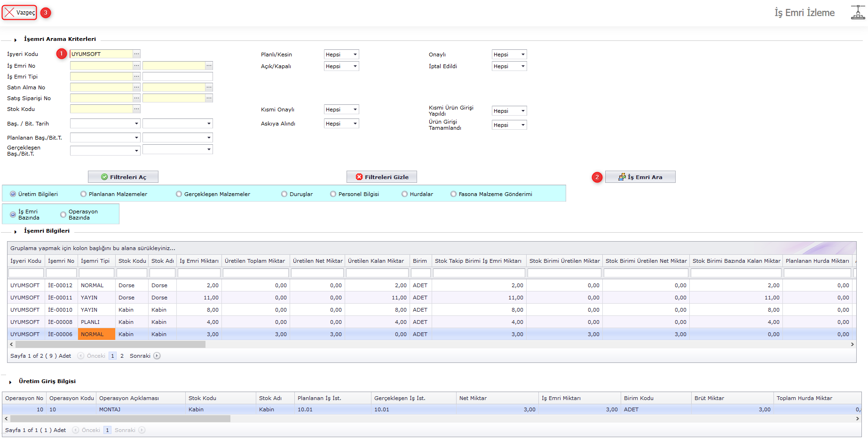Open the Onaylı dropdown list
The width and height of the screenshot is (868, 440).
pos(522,55)
